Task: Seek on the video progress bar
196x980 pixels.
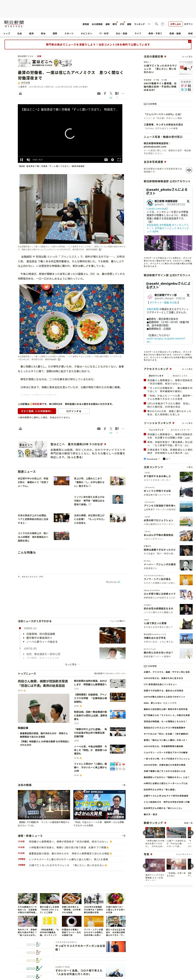Action: click(70, 156)
